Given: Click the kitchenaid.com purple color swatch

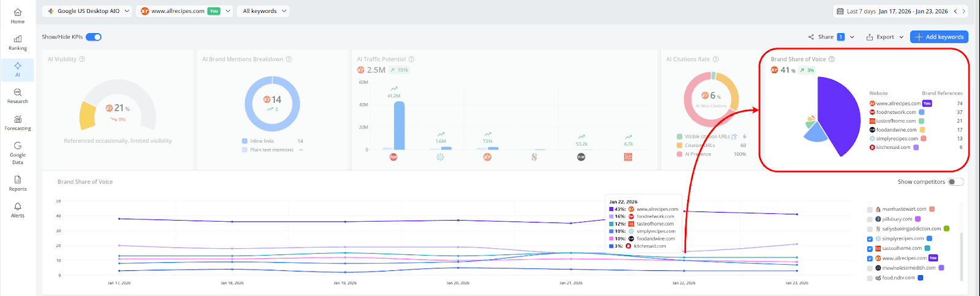Looking at the screenshot, I should (x=916, y=147).
